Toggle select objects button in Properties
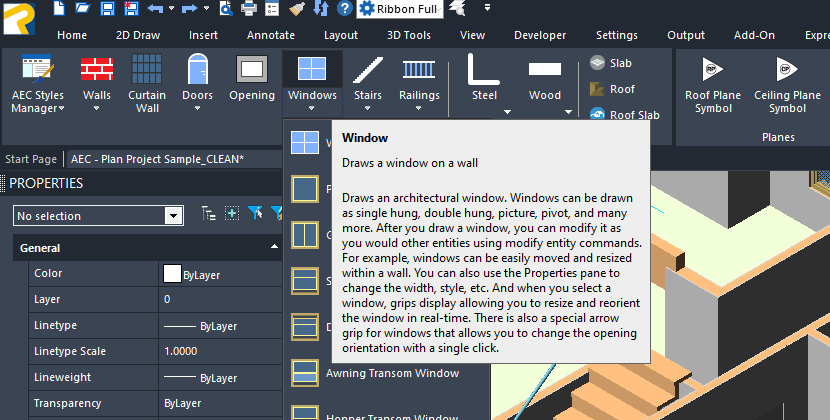This screenshot has height=420, width=830. (x=232, y=214)
